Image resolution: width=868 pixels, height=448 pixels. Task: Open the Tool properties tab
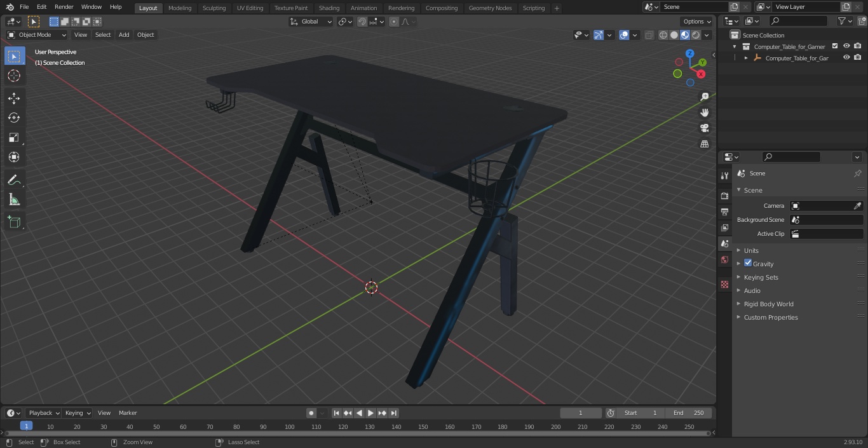click(724, 175)
